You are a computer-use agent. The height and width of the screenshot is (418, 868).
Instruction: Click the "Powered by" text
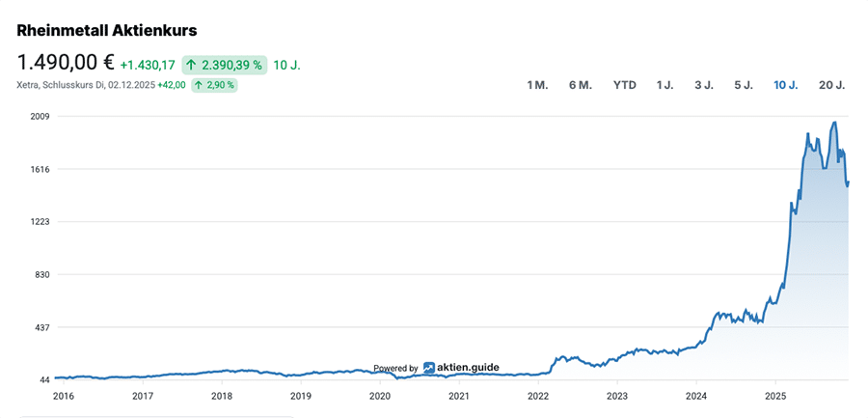pos(395,368)
